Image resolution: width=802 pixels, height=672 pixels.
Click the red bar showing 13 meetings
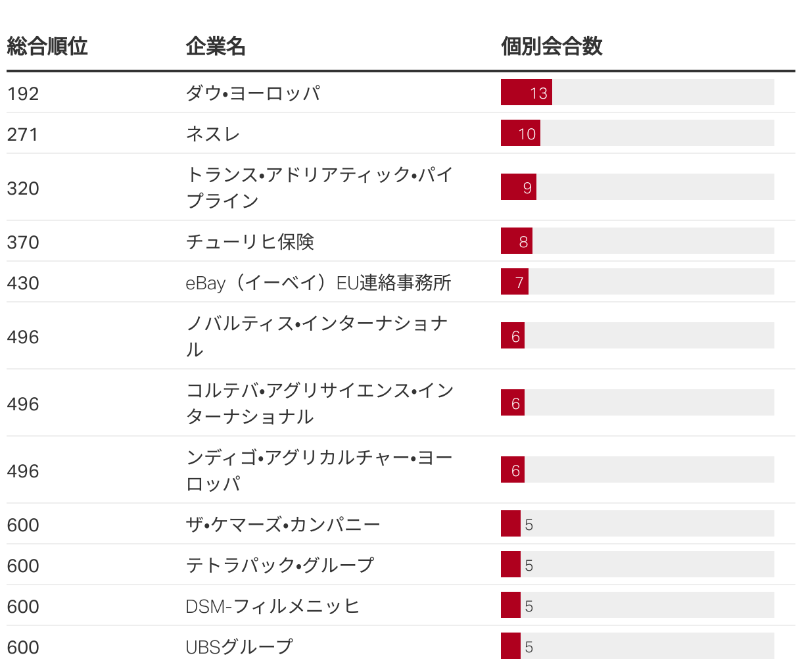click(x=526, y=93)
